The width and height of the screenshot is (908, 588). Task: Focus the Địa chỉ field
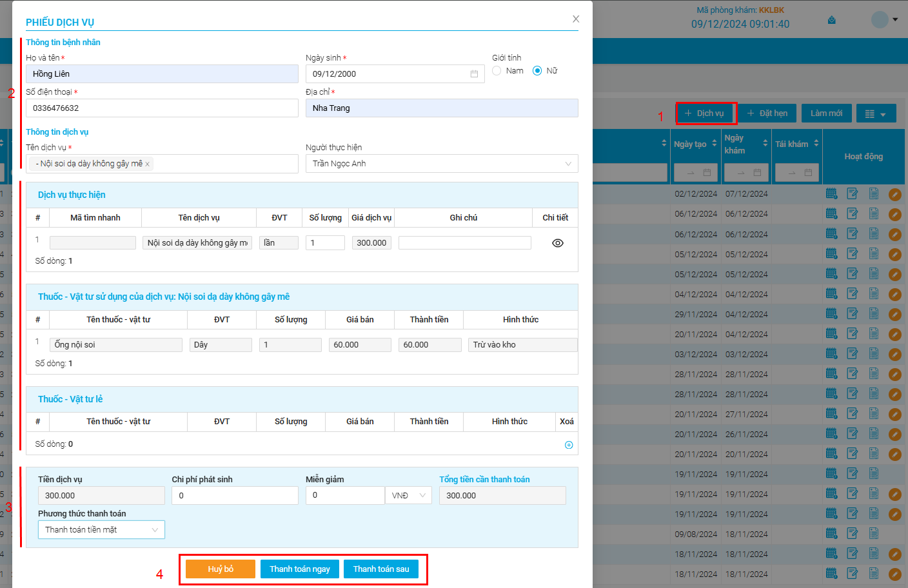point(442,108)
